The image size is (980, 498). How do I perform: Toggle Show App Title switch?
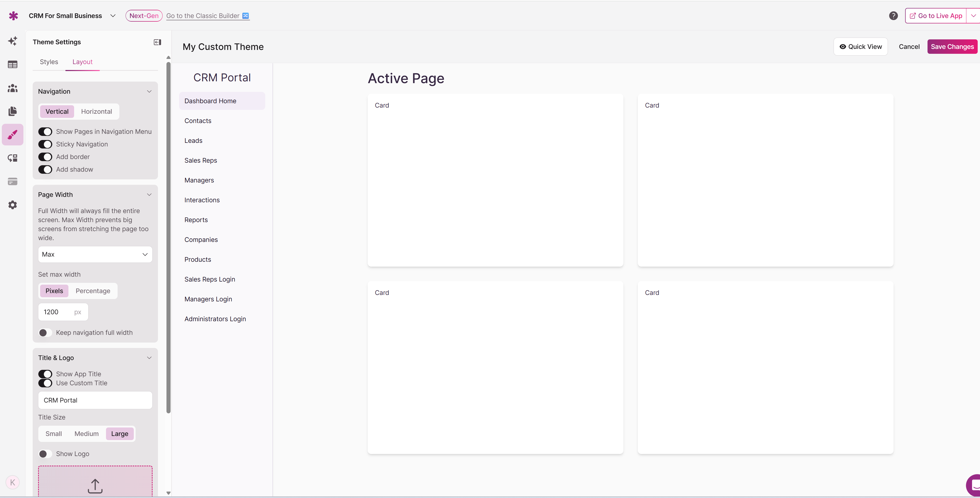[x=45, y=374]
